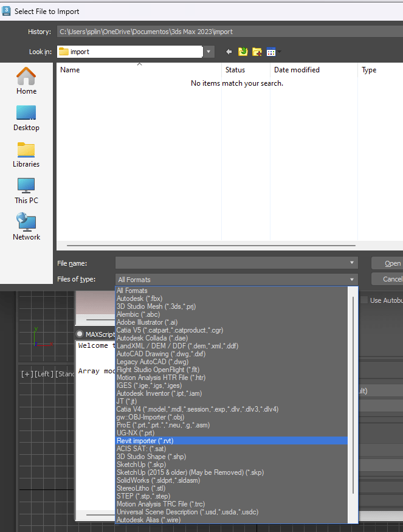The height and width of the screenshot is (532, 403).
Task: Select gw::OBJ-Importer (*.obj)
Action: [x=232, y=417]
